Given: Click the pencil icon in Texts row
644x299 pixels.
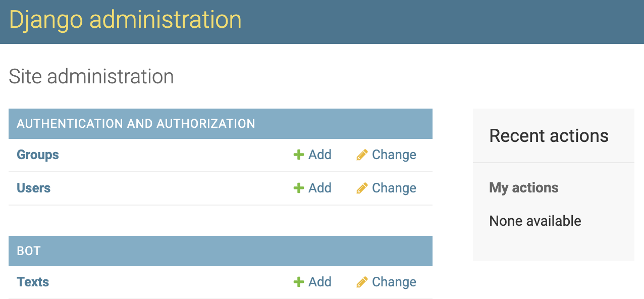Looking at the screenshot, I should point(362,282).
